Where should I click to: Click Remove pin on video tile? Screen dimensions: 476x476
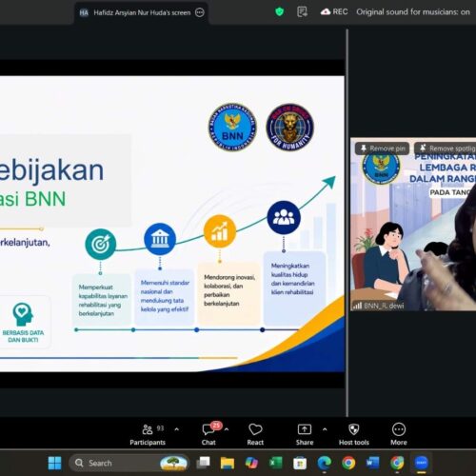coord(383,149)
